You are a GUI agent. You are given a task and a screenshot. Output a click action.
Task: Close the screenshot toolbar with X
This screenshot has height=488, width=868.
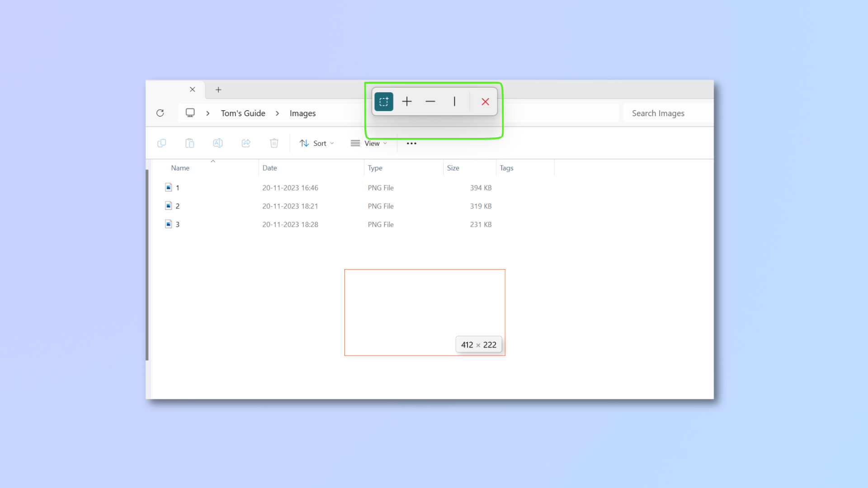[x=485, y=101]
